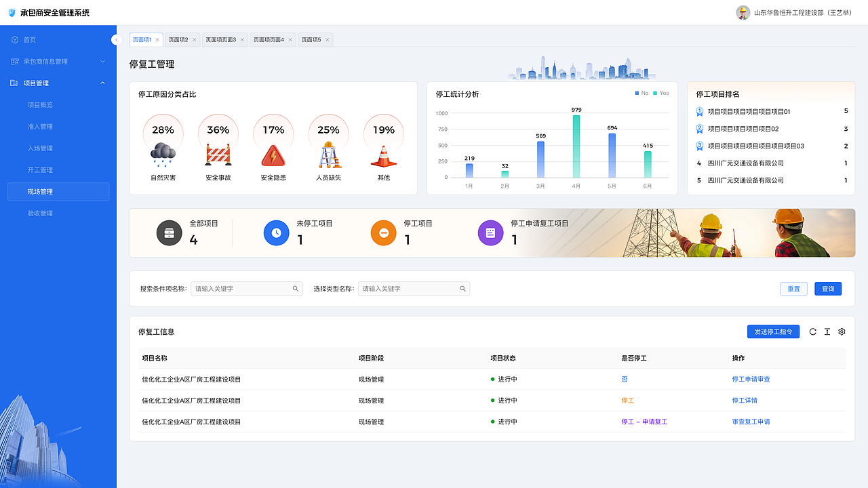This screenshot has height=488, width=868.
Task: Click the refresh icon in 停复工信息 panel
Action: pyautogui.click(x=812, y=331)
